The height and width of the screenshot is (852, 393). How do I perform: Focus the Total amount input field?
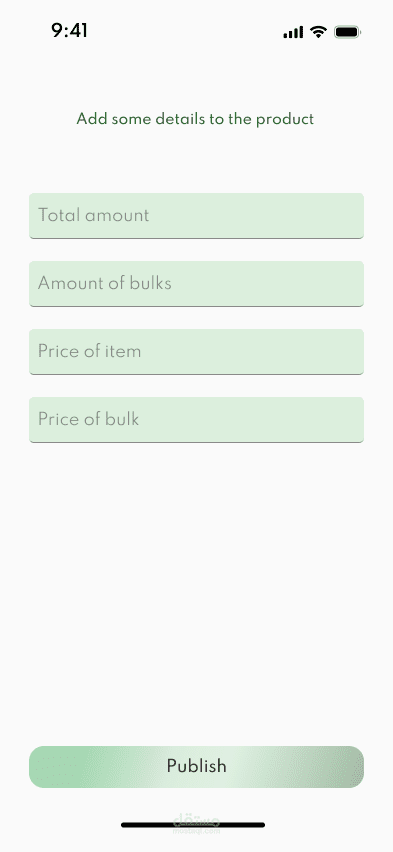[196, 216]
